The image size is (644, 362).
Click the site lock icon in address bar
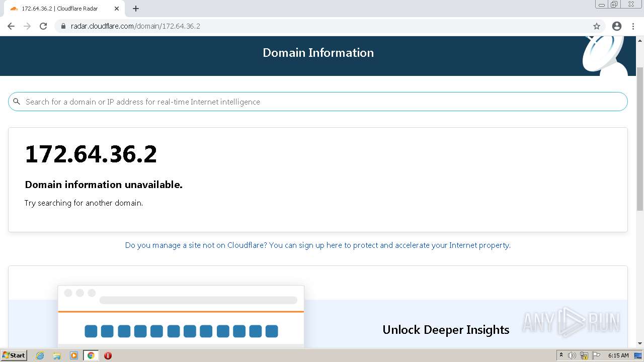[63, 26]
